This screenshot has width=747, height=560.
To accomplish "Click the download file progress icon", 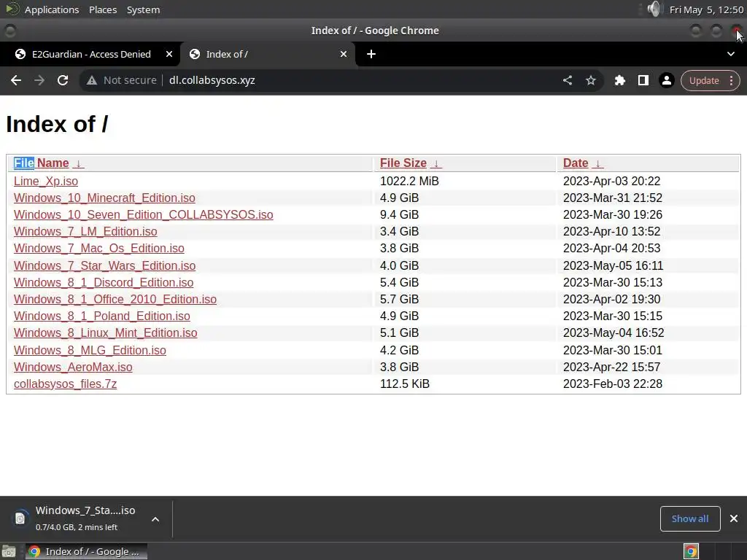I will [x=20, y=518].
